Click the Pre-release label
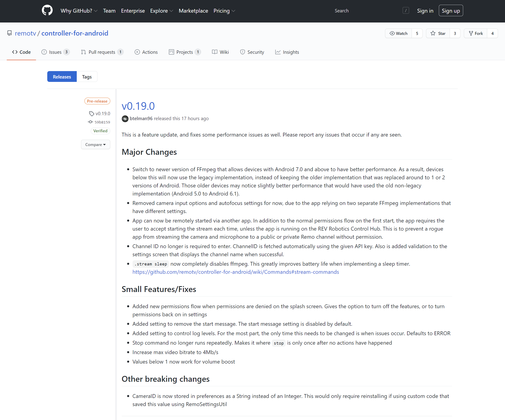This screenshot has width=505, height=420. [97, 101]
